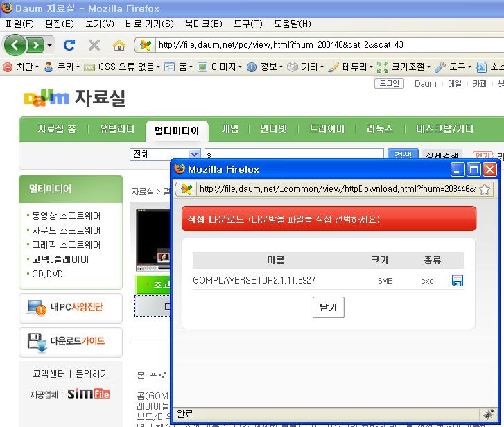Screen dimensions: 504x427
Task: Open the 메일 link
Action: click(455, 84)
